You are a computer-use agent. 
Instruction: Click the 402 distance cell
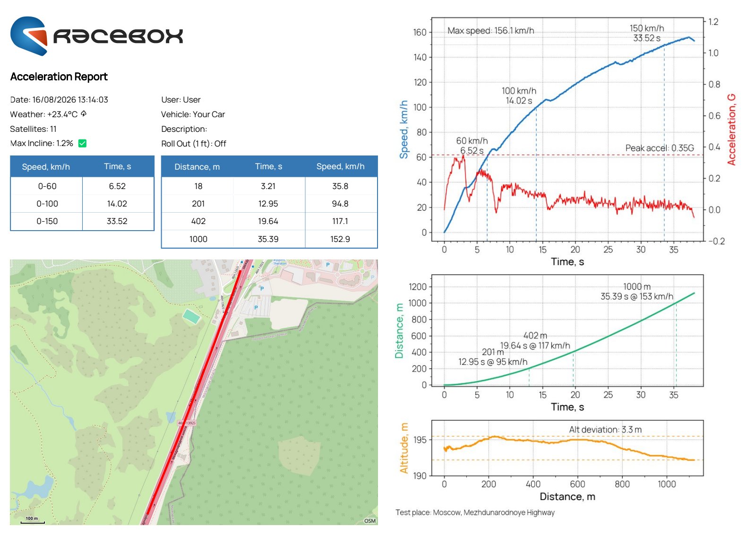[198, 221]
